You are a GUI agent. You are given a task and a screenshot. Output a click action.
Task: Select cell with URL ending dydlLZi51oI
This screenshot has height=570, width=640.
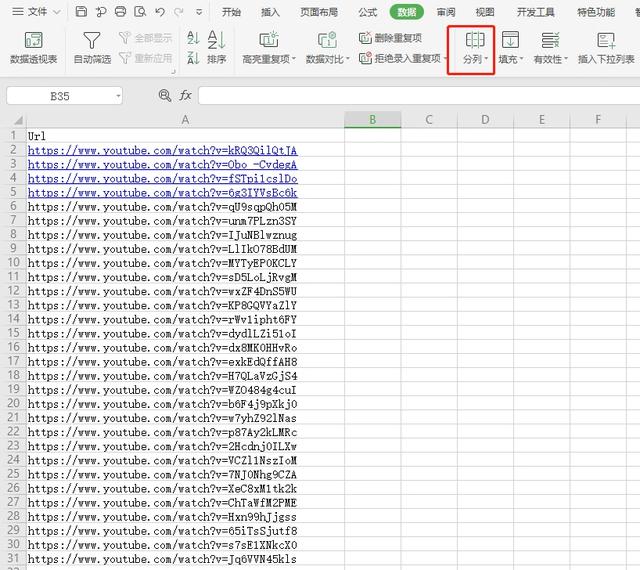[185, 334]
